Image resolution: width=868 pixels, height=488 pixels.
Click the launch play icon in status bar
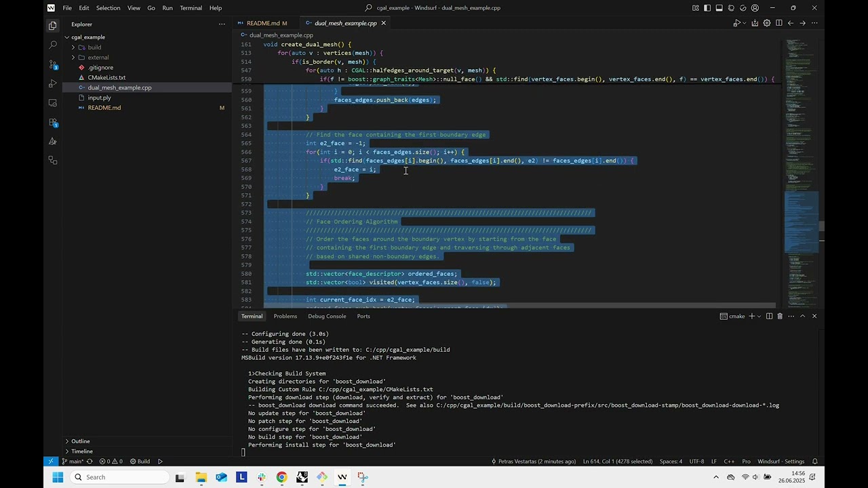pos(160,462)
